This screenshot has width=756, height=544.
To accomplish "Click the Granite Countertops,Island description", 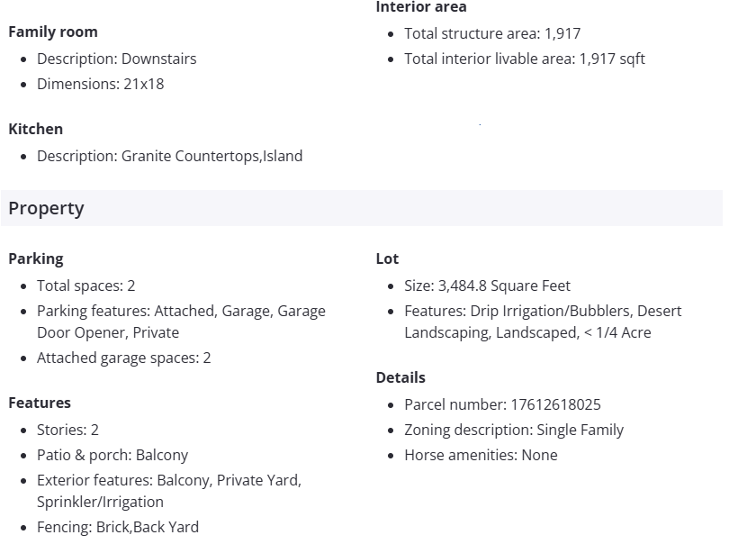I will point(169,156).
